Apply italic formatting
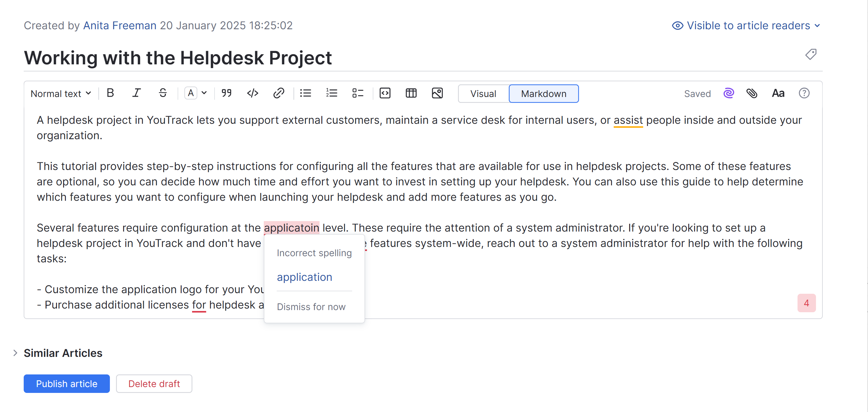 (136, 93)
